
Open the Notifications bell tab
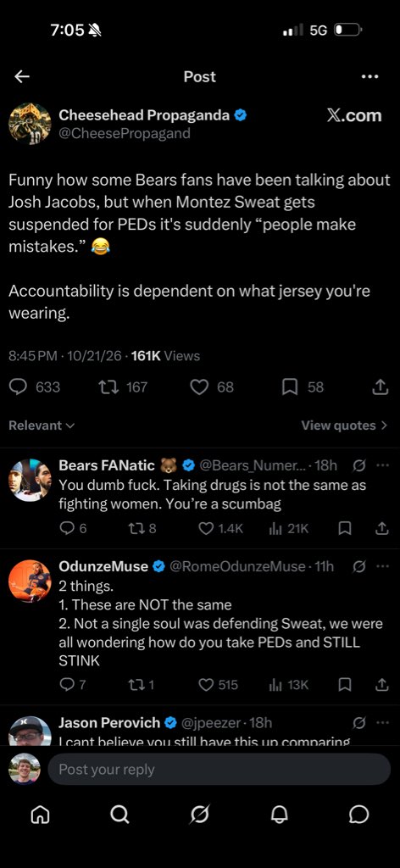coord(280,815)
